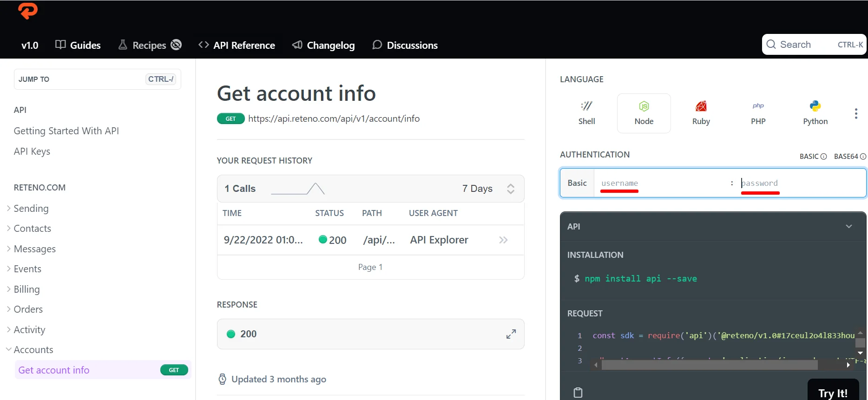Viewport: 868px width, 400px height.
Task: Click the 7 Days range stepper
Action: (x=511, y=189)
